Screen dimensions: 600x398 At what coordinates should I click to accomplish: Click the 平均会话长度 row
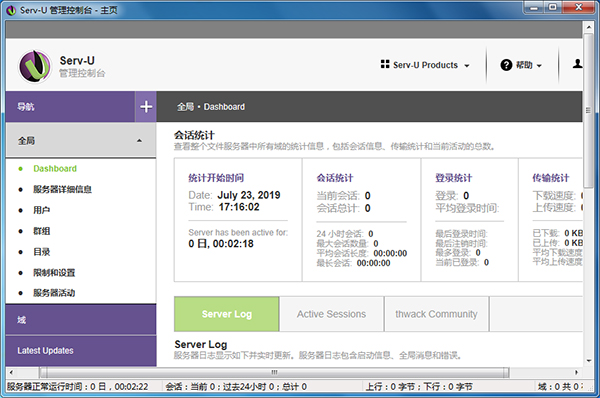pos(362,253)
